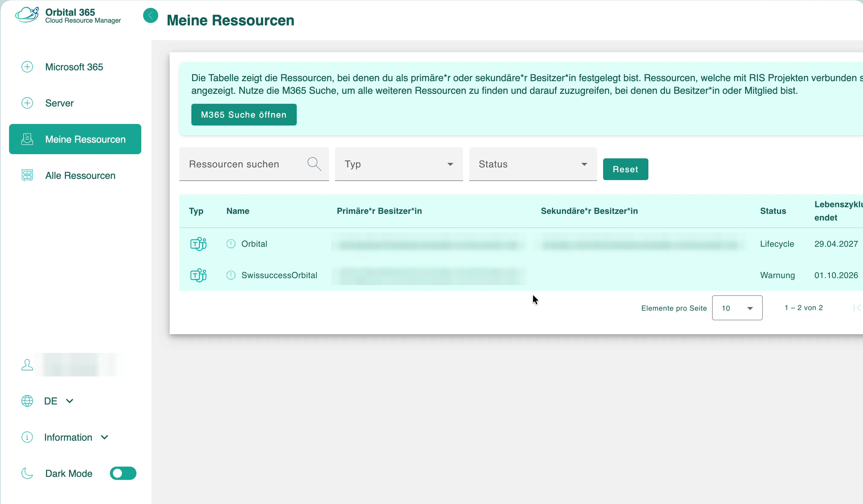Click the globe language icon
The width and height of the screenshot is (863, 504).
pyautogui.click(x=27, y=401)
